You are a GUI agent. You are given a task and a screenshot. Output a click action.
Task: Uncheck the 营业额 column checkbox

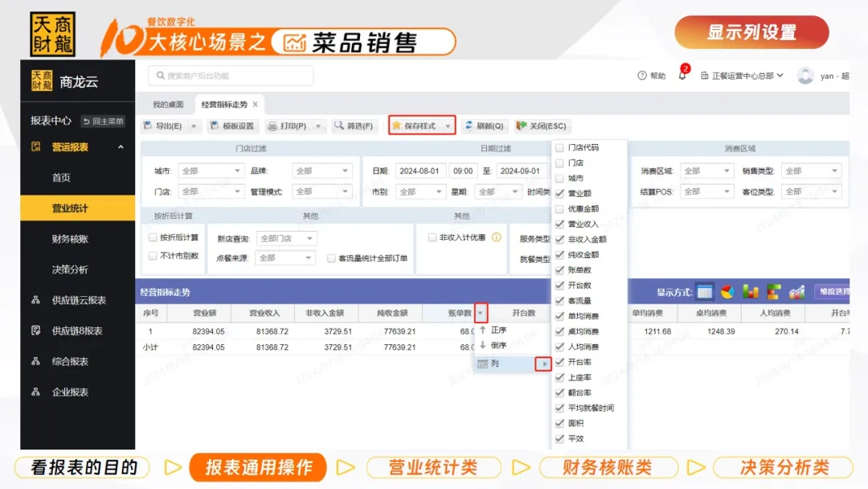(x=559, y=193)
